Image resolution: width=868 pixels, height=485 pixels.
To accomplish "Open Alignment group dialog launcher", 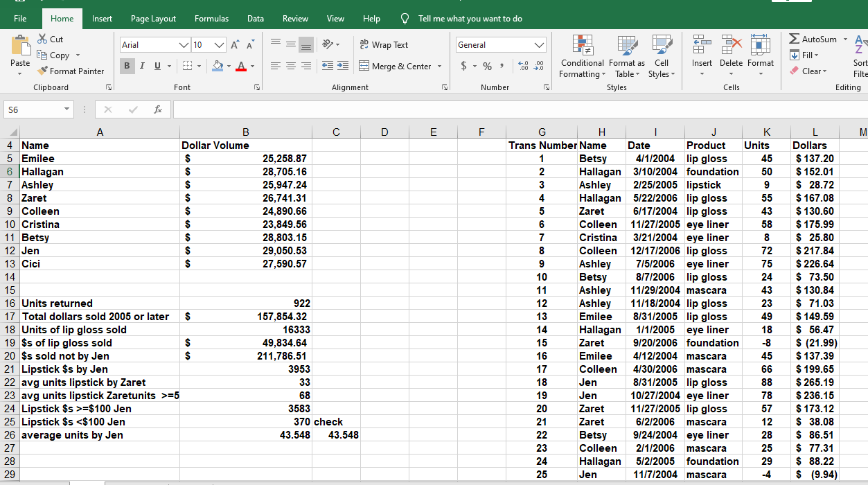I will [445, 87].
